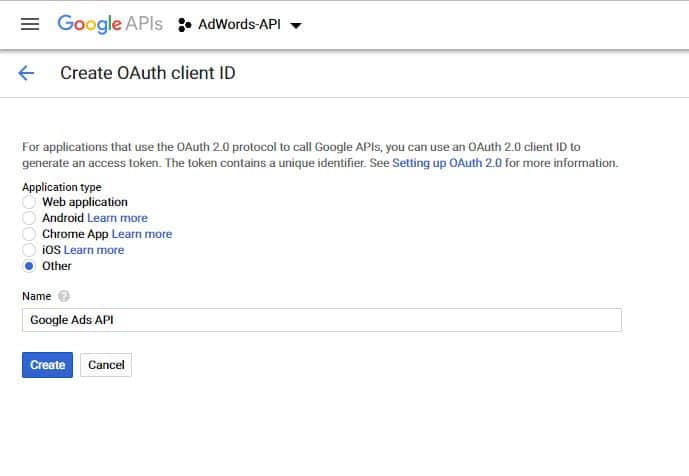This screenshot has height=476, width=689.
Task: Pick the iOS application type
Action: coord(29,250)
